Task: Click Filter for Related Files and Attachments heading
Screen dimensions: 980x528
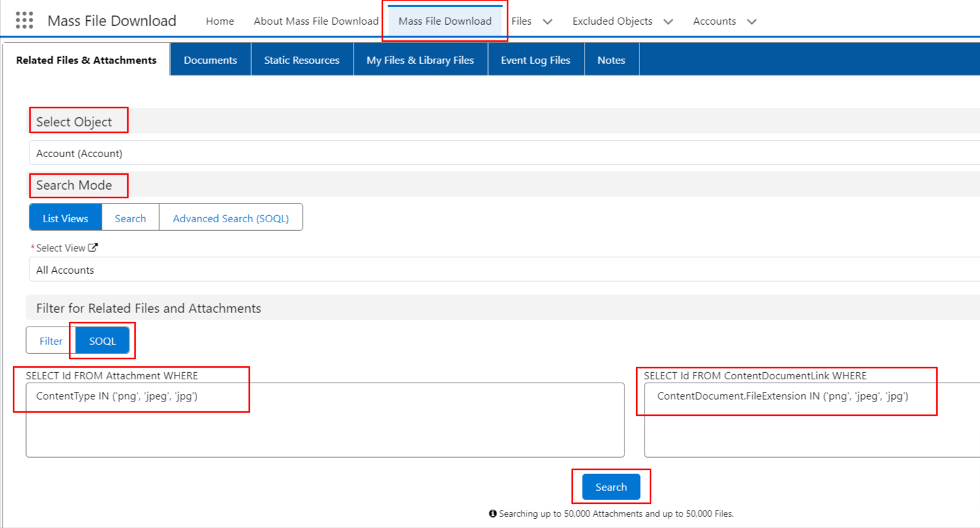Action: click(x=149, y=308)
